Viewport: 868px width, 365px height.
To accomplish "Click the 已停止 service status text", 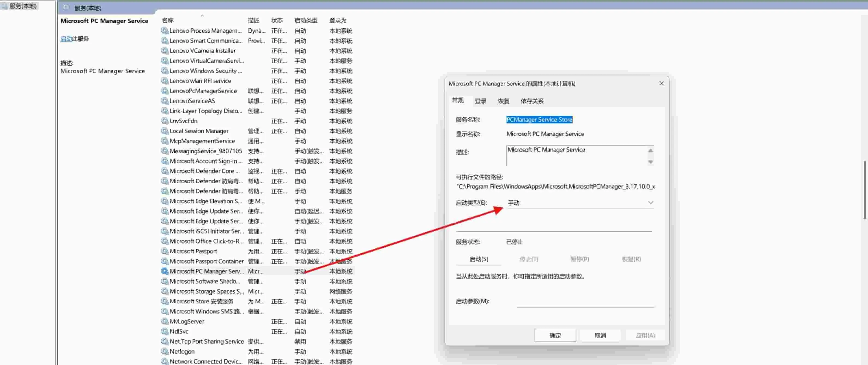I will pos(515,242).
